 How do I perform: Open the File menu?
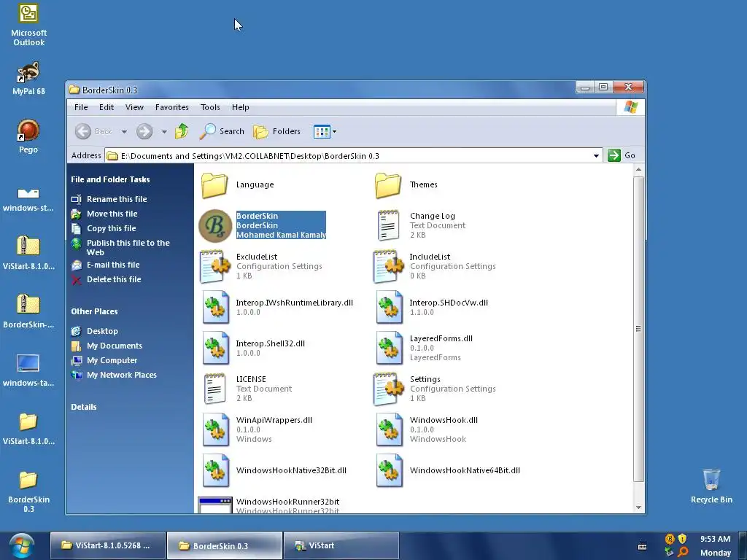pos(81,107)
